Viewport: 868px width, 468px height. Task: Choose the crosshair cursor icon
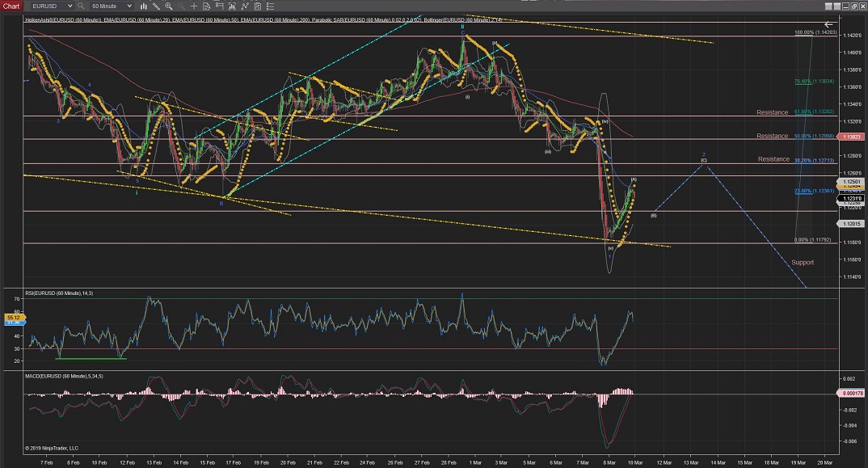194,6
